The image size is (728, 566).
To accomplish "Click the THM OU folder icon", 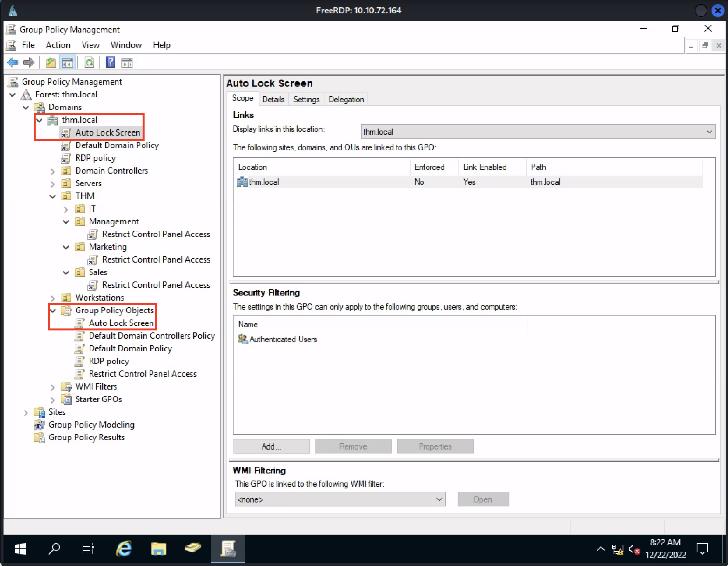I will [x=67, y=196].
